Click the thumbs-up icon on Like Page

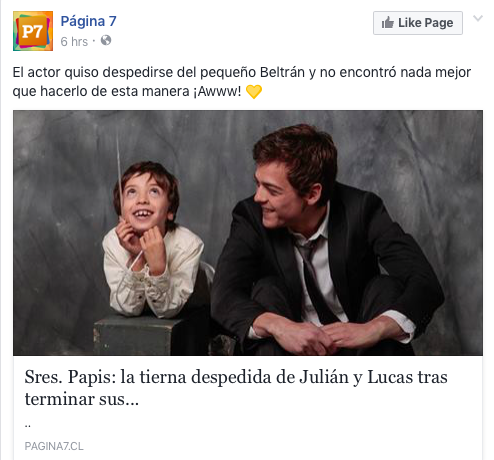click(387, 23)
